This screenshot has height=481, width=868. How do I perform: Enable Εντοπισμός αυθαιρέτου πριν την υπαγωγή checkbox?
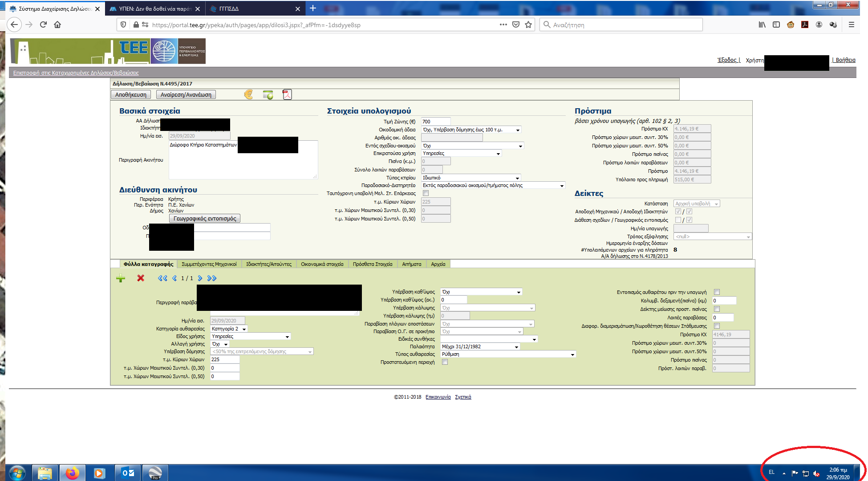(717, 292)
